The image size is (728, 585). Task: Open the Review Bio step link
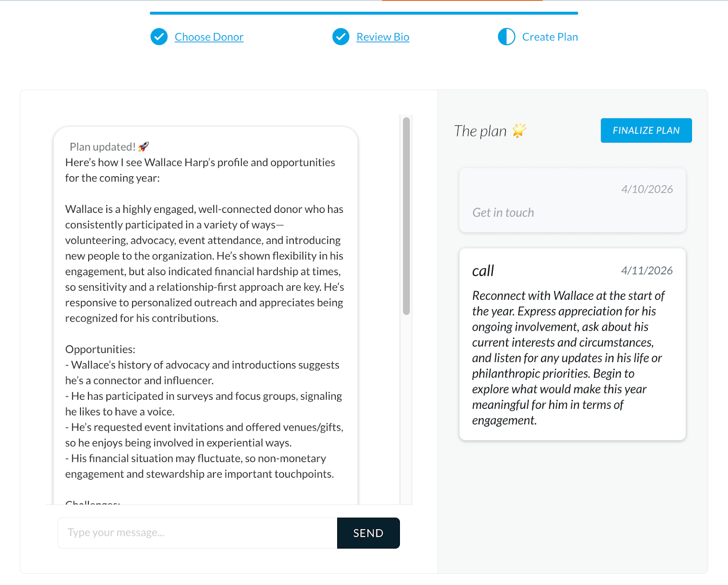[x=383, y=37]
